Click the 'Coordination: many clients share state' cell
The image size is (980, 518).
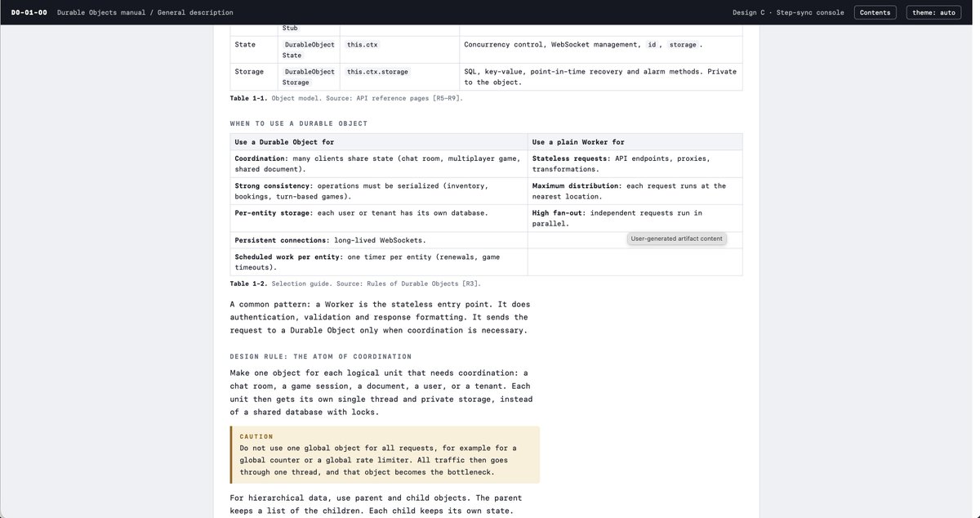pyautogui.click(x=379, y=164)
